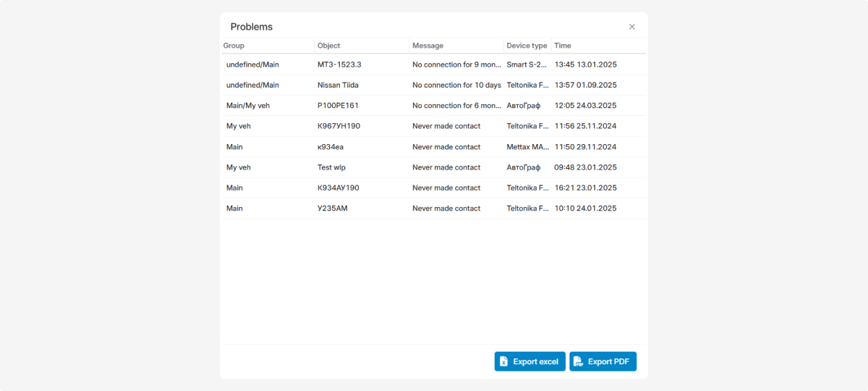Screen dimensions: 868x391
Task: Select the K934AУ190 object row
Action: (338, 188)
